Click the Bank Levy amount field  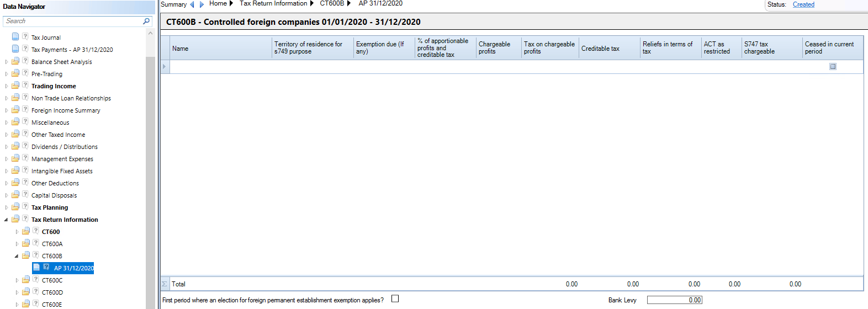[674, 300]
